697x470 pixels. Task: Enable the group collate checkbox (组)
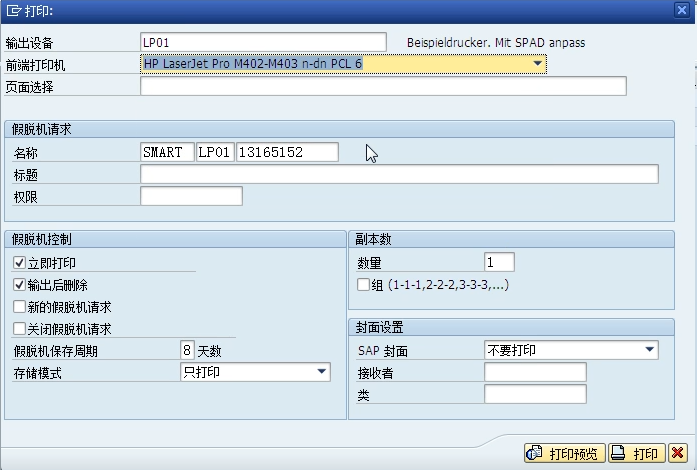coord(364,285)
